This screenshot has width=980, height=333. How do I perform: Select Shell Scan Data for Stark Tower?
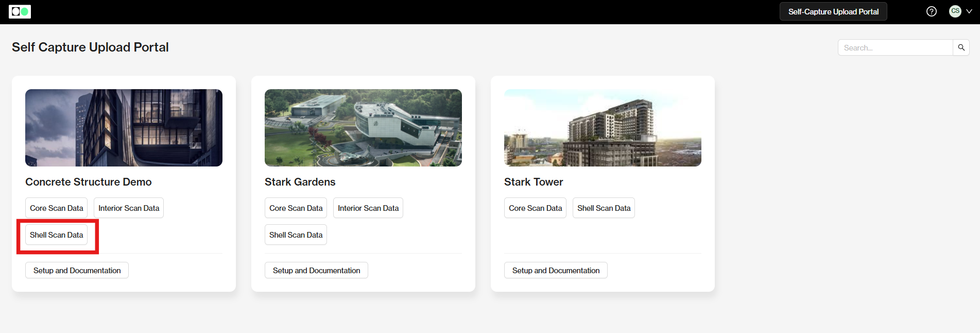pos(604,208)
